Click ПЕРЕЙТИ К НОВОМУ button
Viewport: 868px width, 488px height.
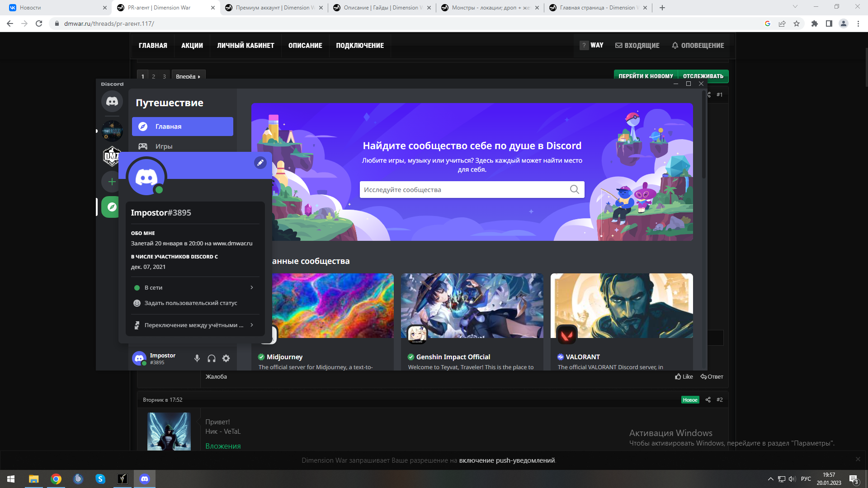point(646,76)
